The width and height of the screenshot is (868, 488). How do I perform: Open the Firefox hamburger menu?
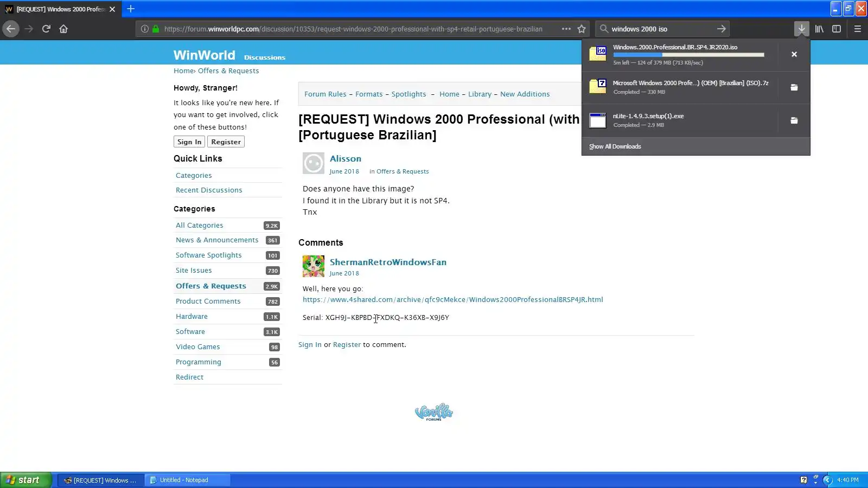[857, 29]
